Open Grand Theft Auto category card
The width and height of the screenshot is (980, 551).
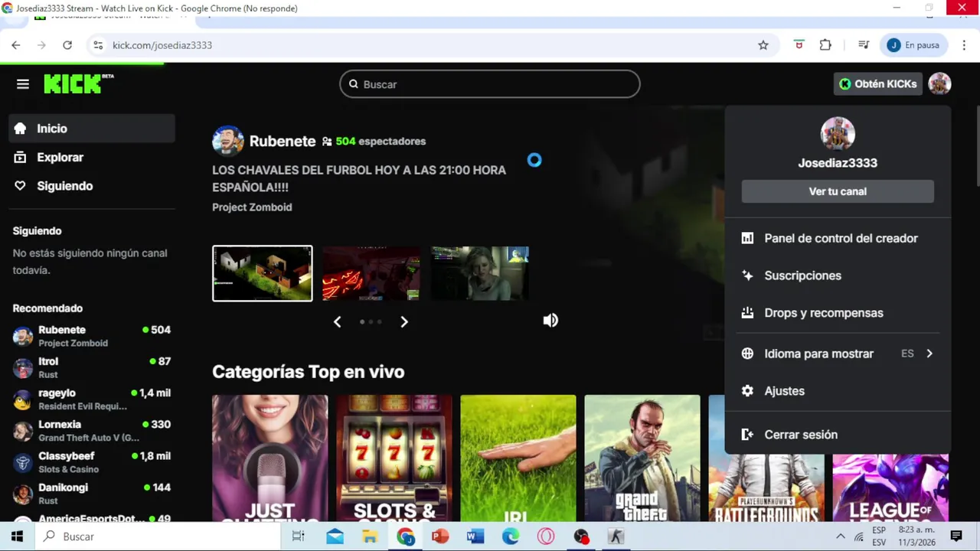(x=642, y=458)
